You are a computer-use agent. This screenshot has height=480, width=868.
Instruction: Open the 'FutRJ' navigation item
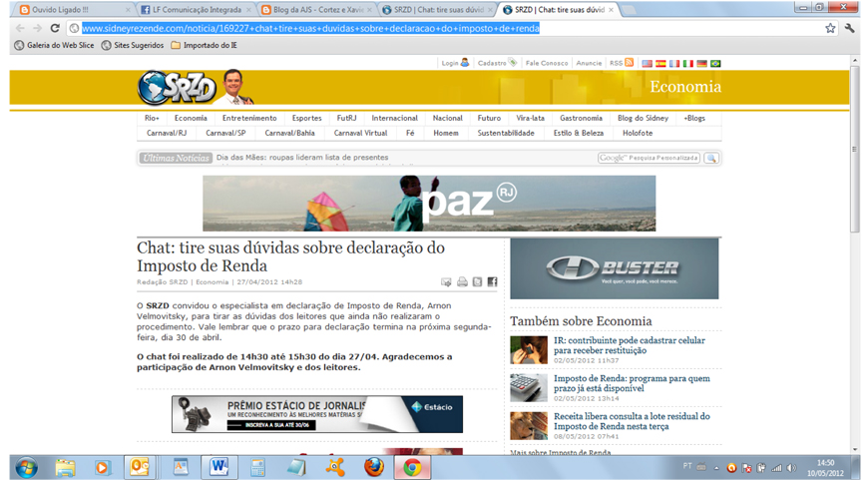(x=346, y=118)
